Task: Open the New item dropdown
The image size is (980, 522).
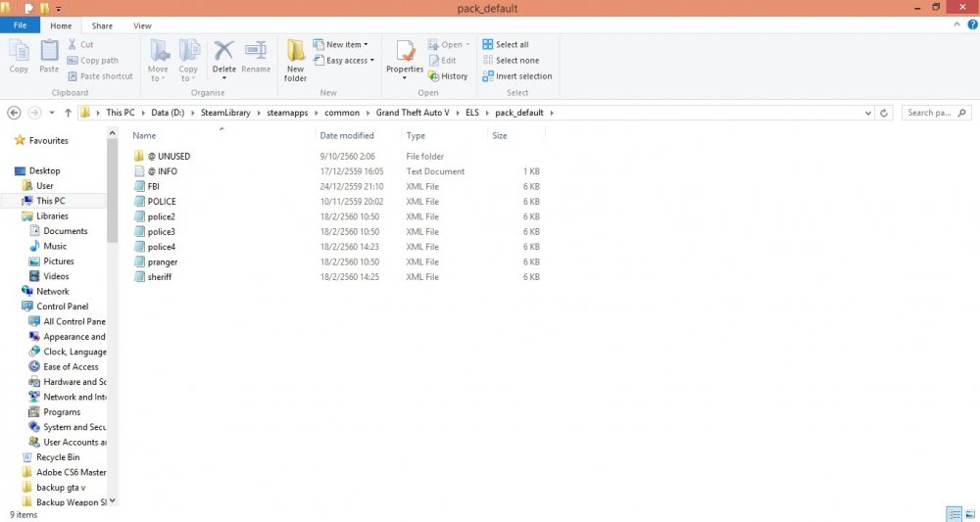Action: 341,45
